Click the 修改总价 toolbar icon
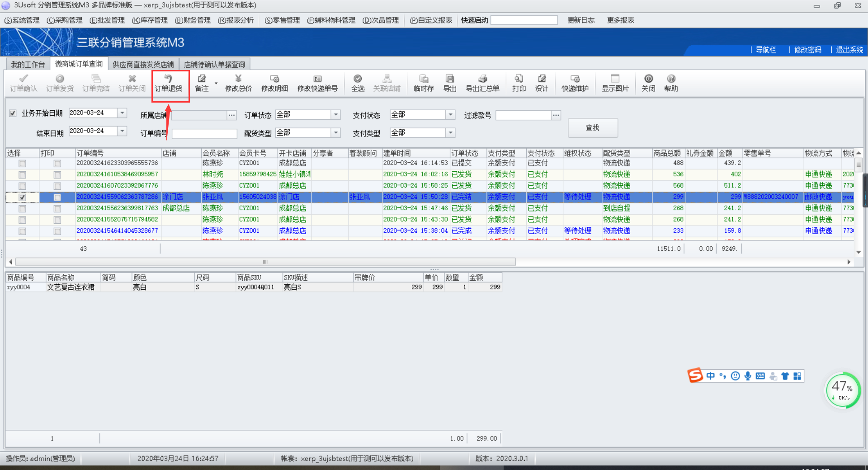868x470 pixels. pyautogui.click(x=238, y=83)
